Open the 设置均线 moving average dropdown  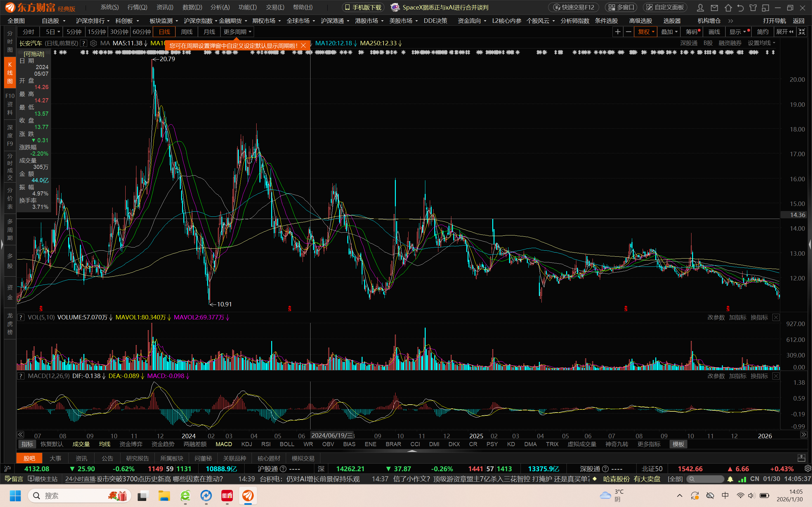pos(761,43)
